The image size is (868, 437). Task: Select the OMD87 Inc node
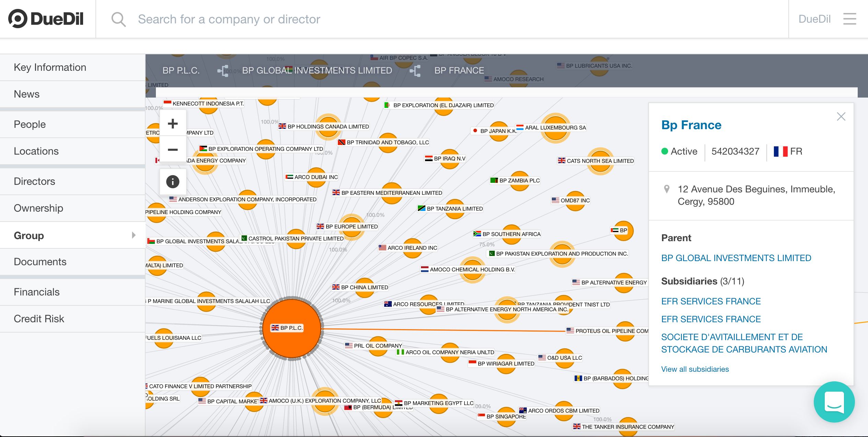575,201
